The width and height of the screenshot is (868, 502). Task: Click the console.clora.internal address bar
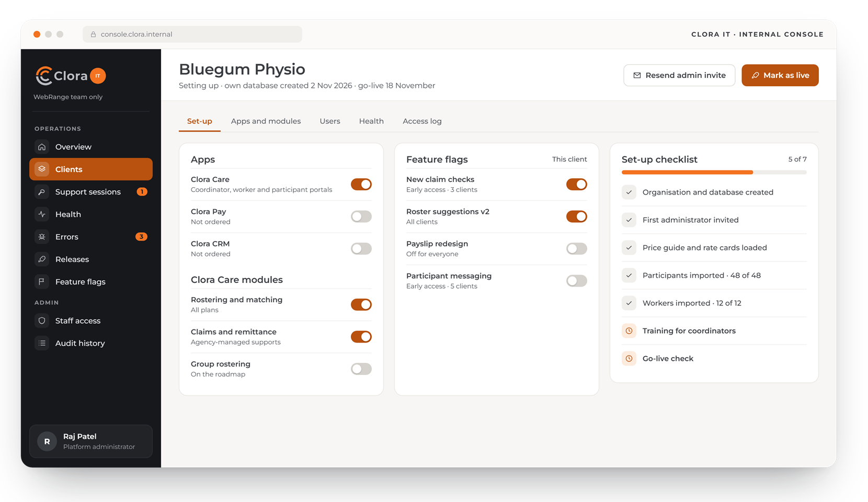192,35
